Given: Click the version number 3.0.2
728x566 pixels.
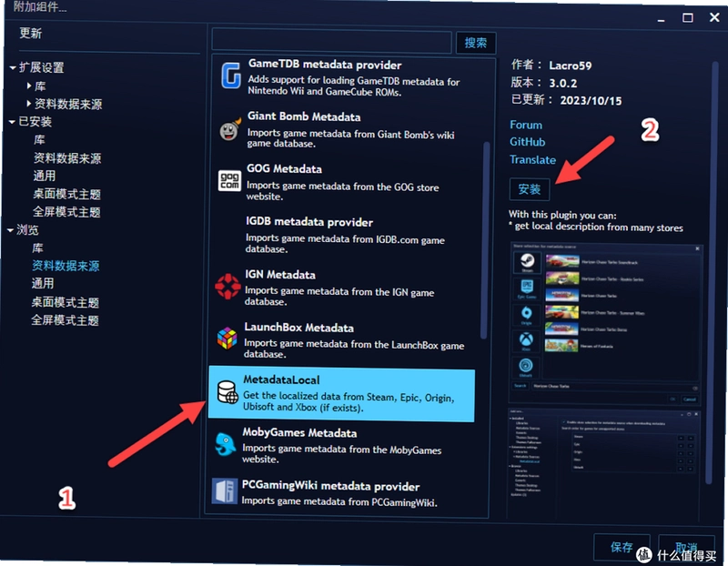Looking at the screenshot, I should 562,83.
